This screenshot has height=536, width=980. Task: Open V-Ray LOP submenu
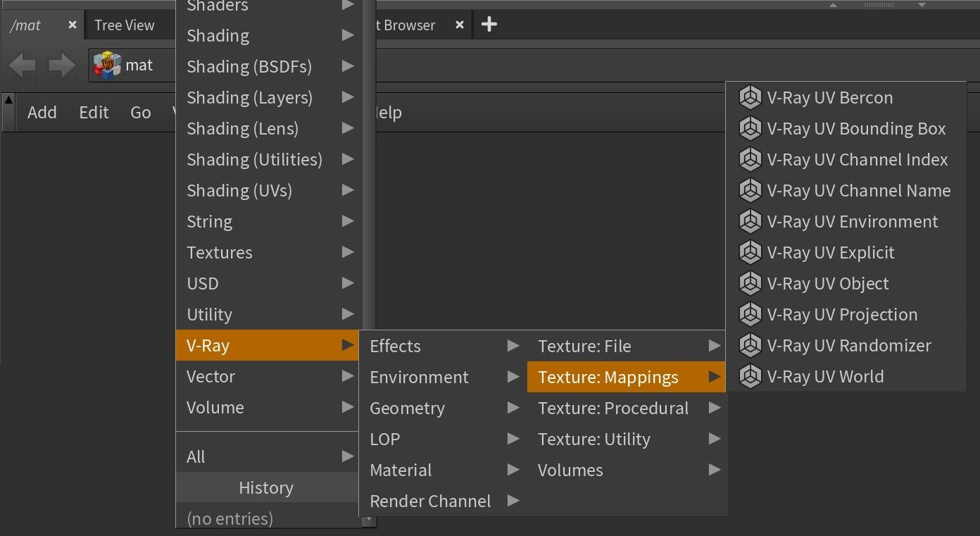[x=444, y=439]
